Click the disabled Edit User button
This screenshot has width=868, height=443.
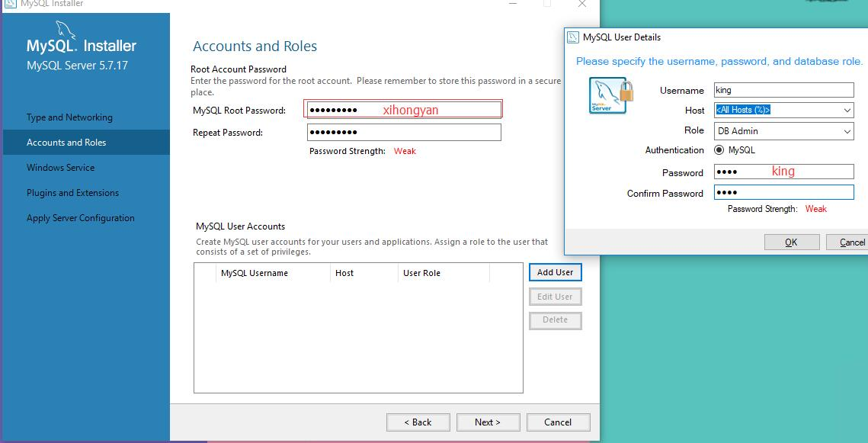(556, 297)
